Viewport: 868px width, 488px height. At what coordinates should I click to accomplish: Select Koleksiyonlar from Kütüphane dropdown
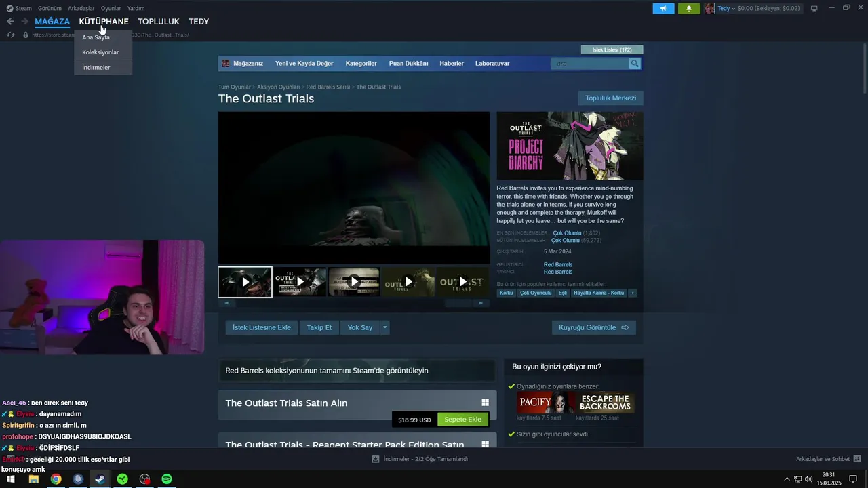pyautogui.click(x=103, y=52)
